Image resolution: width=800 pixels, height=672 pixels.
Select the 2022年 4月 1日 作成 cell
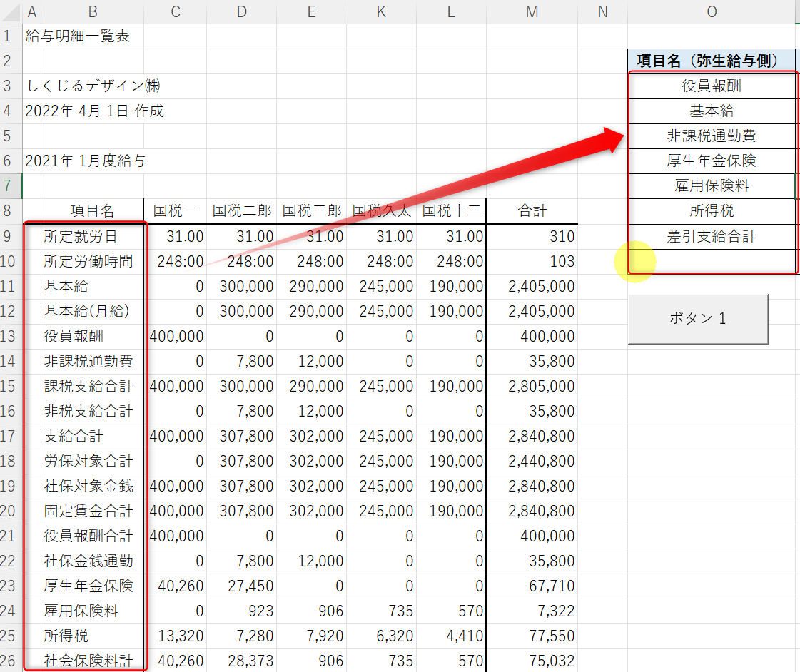[94, 111]
